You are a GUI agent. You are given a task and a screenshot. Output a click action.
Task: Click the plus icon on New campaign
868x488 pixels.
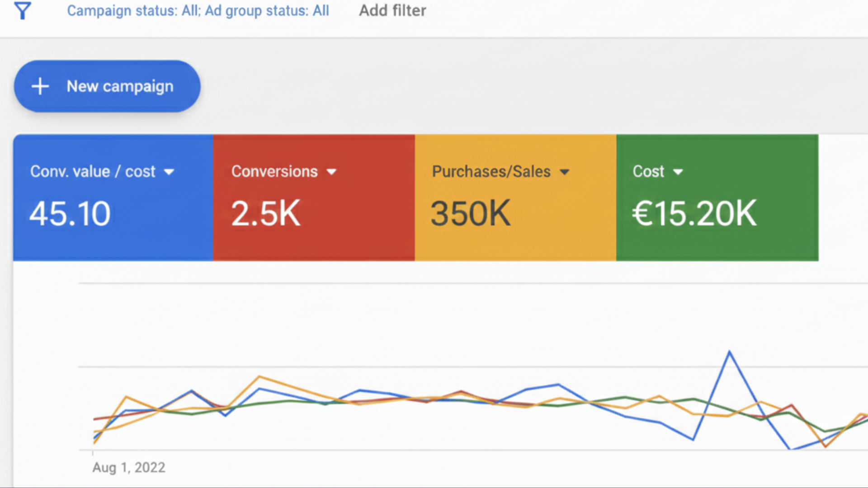pyautogui.click(x=40, y=86)
